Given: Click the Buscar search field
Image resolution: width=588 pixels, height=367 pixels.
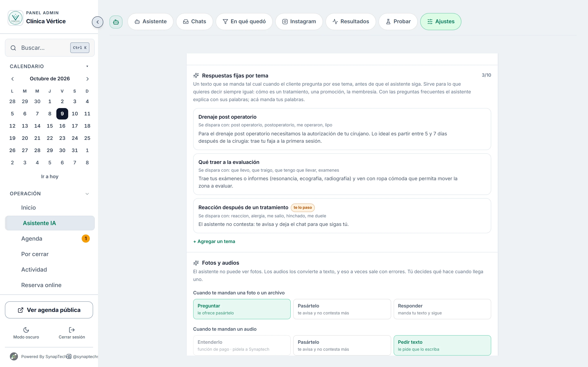Looking at the screenshot, I should tap(50, 48).
